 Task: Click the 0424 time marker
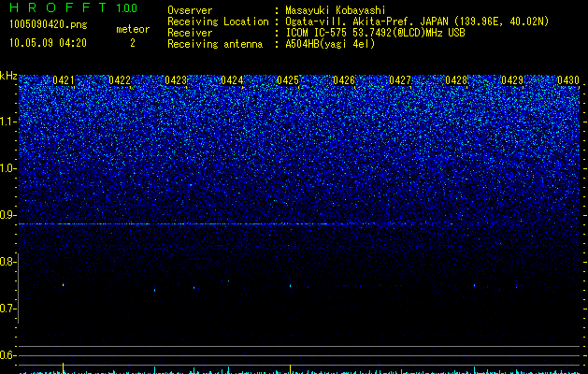(232, 80)
